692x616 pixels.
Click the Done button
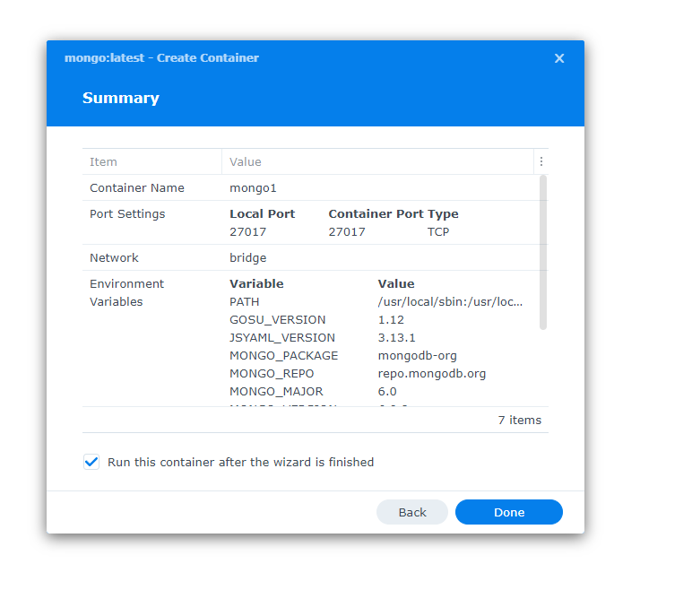coord(508,512)
